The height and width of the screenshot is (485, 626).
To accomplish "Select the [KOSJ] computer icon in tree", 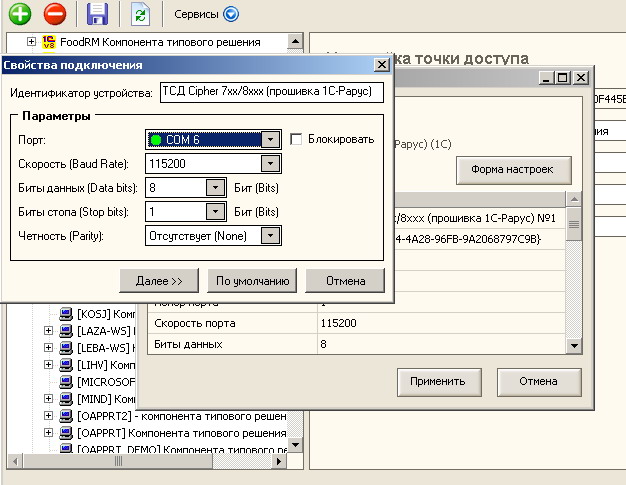I will 66,313.
